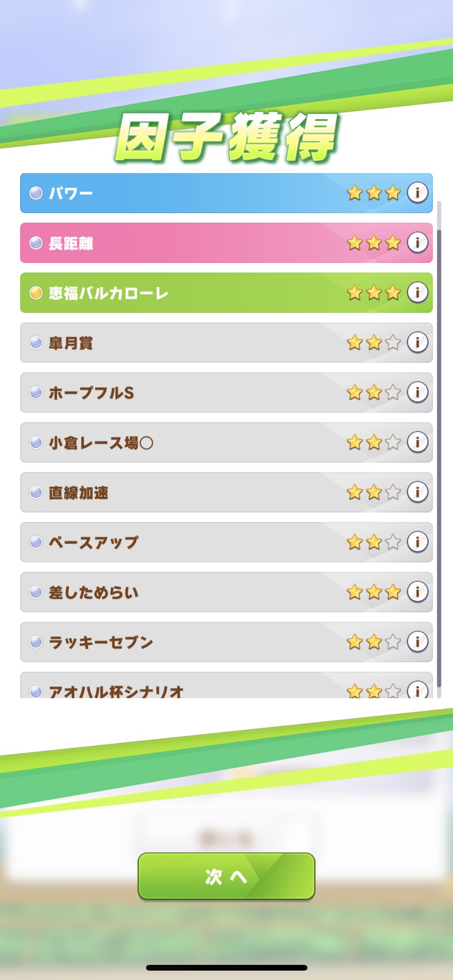View 小倉レース場○ info icon
This screenshot has height=980, width=453.
(x=418, y=442)
